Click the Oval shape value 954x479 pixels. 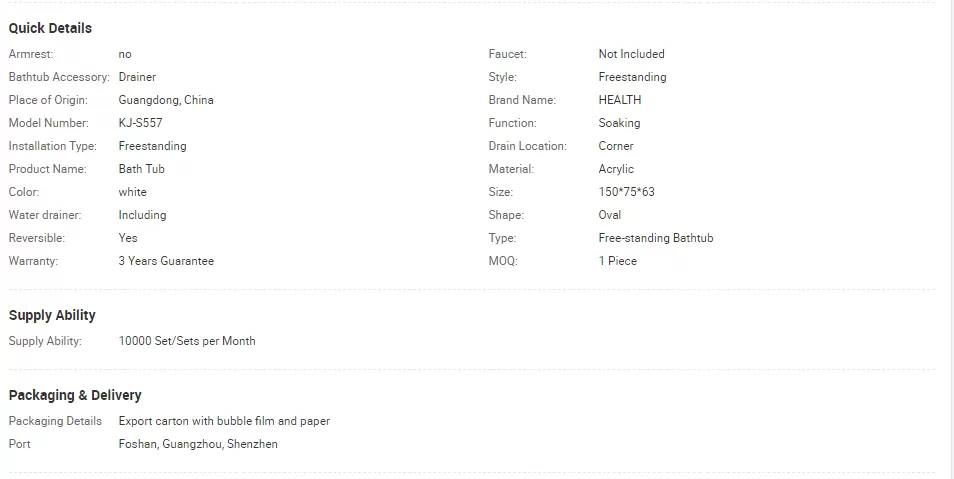point(610,215)
